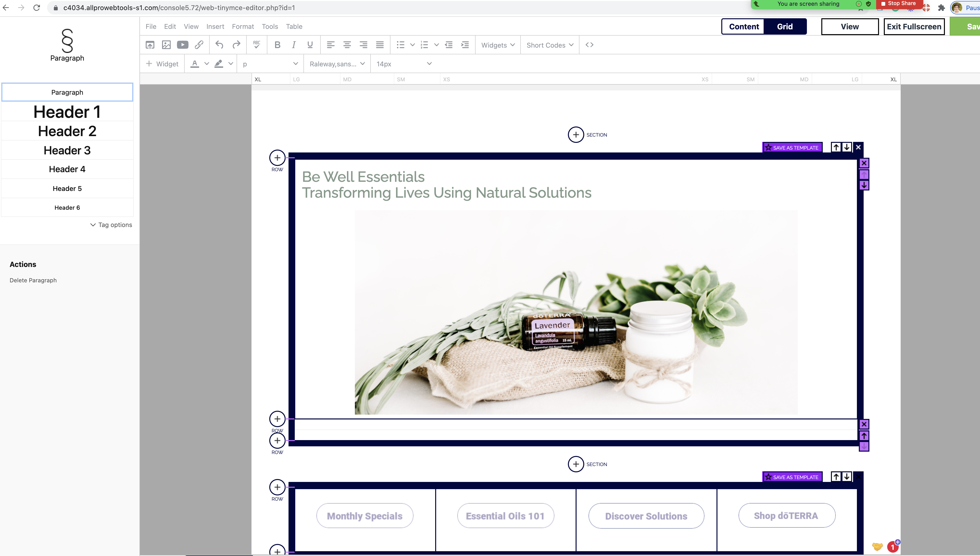Open the block format 'p' dropdown

[x=270, y=64]
